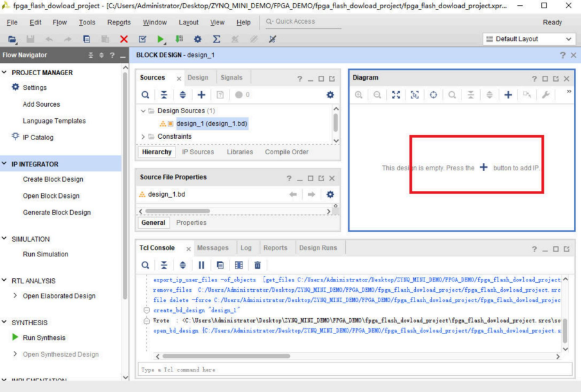Click the Tcl command input field
The width and height of the screenshot is (581, 392).
(x=355, y=370)
